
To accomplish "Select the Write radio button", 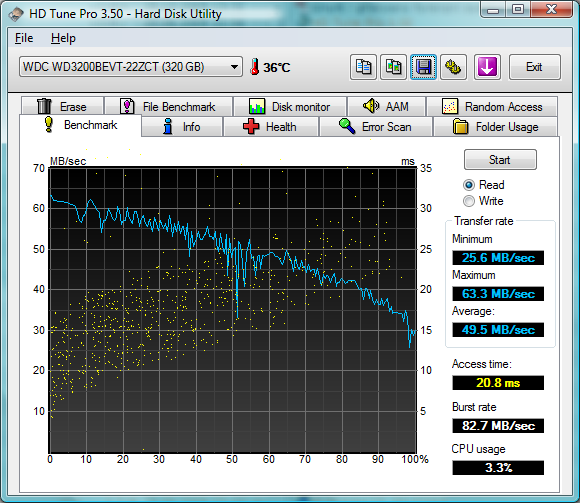I will 469,201.
